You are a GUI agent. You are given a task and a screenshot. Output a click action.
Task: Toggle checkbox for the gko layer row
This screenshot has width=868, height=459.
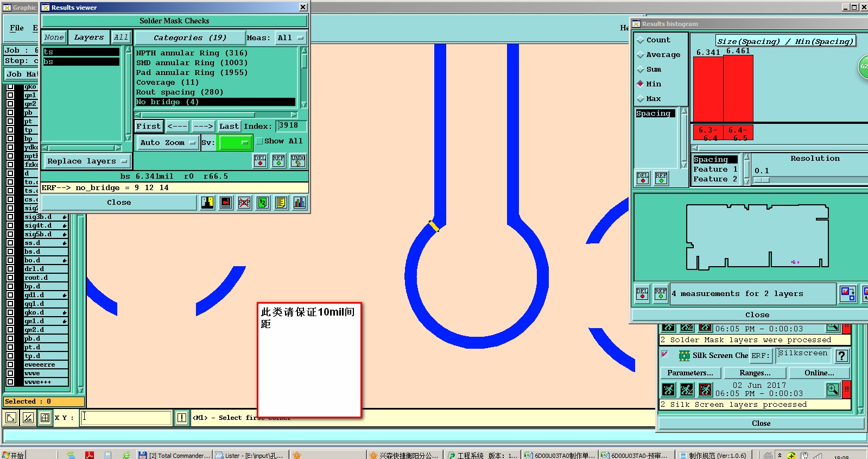pyautogui.click(x=10, y=86)
